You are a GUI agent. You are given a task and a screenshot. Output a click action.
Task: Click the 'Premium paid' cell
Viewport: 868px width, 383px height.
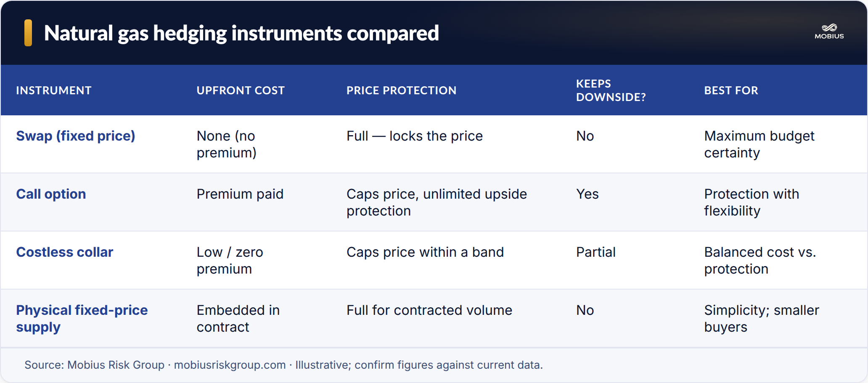[240, 194]
